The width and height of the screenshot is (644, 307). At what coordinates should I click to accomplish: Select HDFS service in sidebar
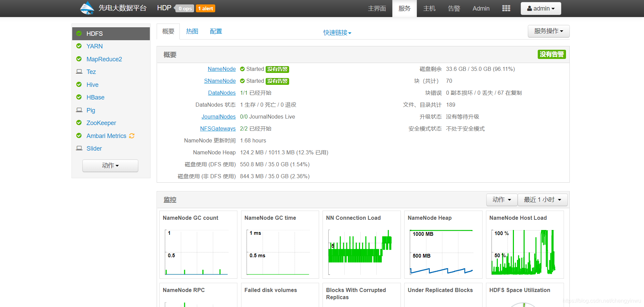(x=111, y=34)
